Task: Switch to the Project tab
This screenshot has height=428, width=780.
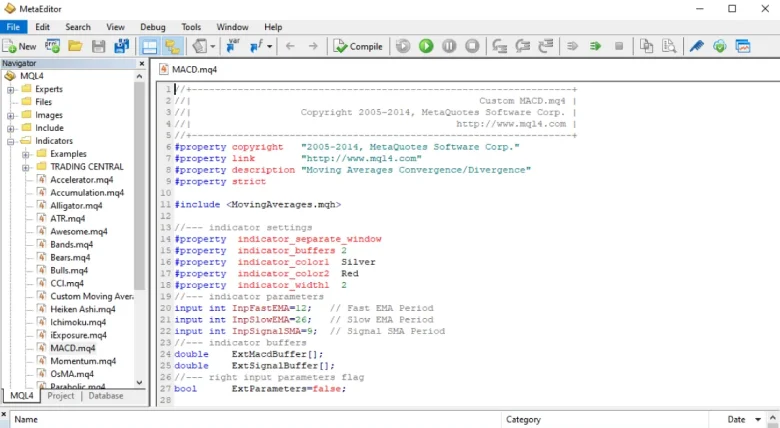Action: click(x=61, y=396)
